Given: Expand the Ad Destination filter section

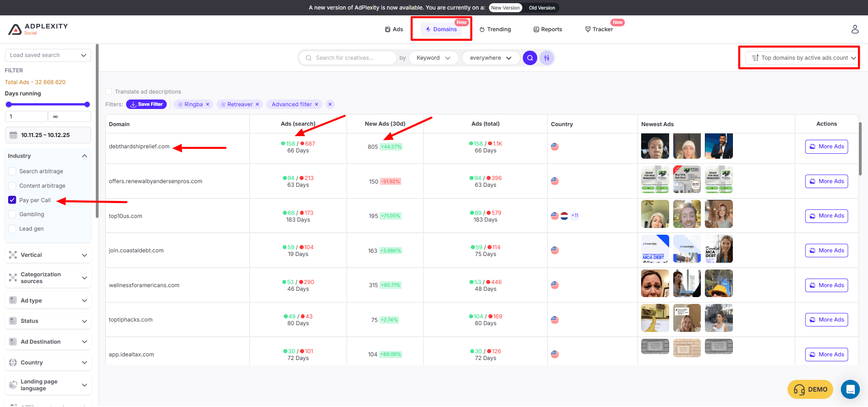Looking at the screenshot, I should click(x=84, y=342).
